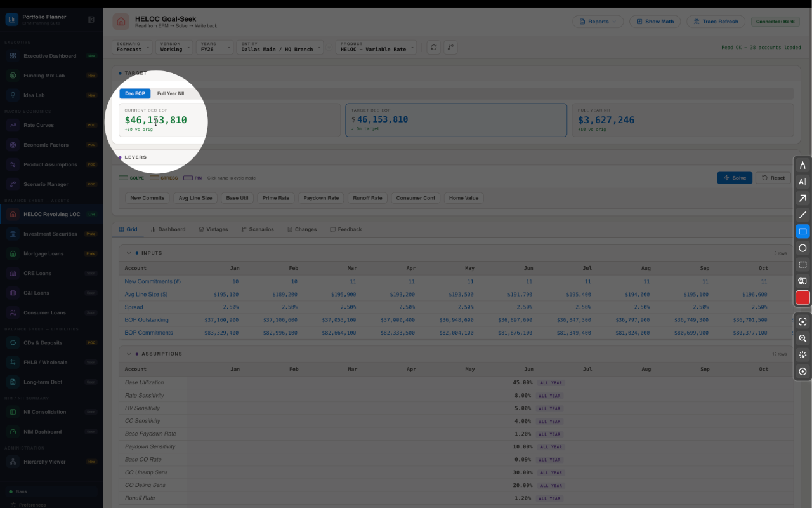Open Idea Lab in the sidebar
Image resolution: width=812 pixels, height=508 pixels.
51,95
